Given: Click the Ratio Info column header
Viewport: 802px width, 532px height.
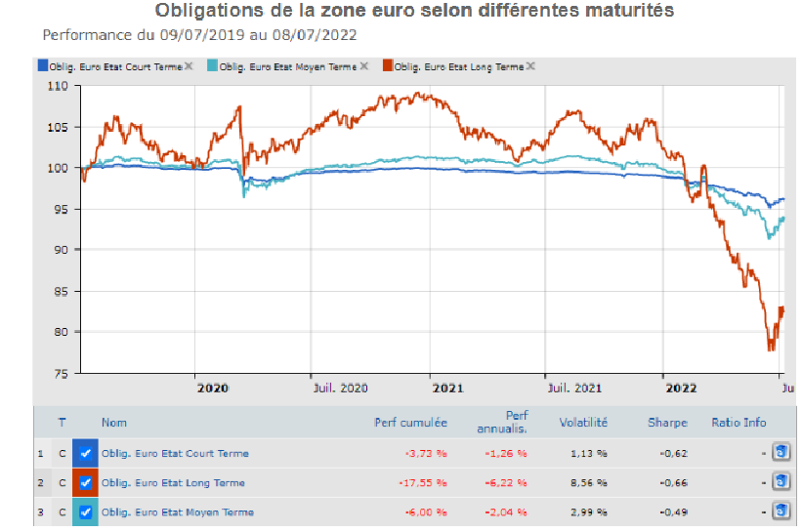Looking at the screenshot, I should [x=739, y=423].
